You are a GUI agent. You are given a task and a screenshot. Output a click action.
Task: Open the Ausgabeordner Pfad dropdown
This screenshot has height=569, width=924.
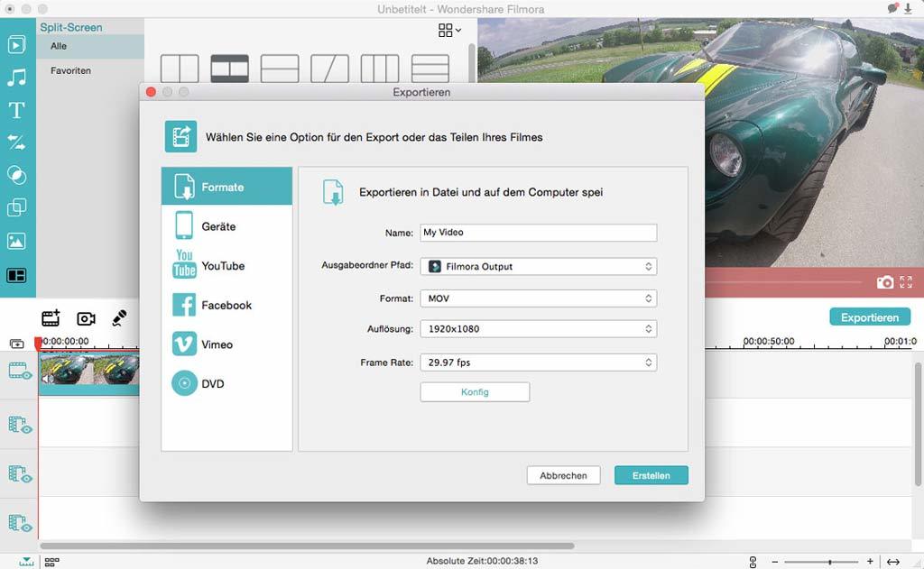tap(538, 266)
